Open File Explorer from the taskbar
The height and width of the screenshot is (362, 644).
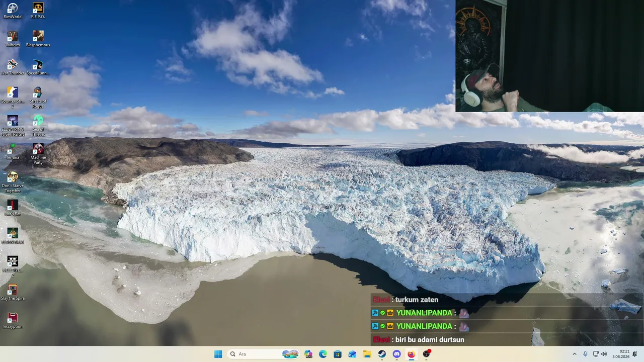(367, 354)
